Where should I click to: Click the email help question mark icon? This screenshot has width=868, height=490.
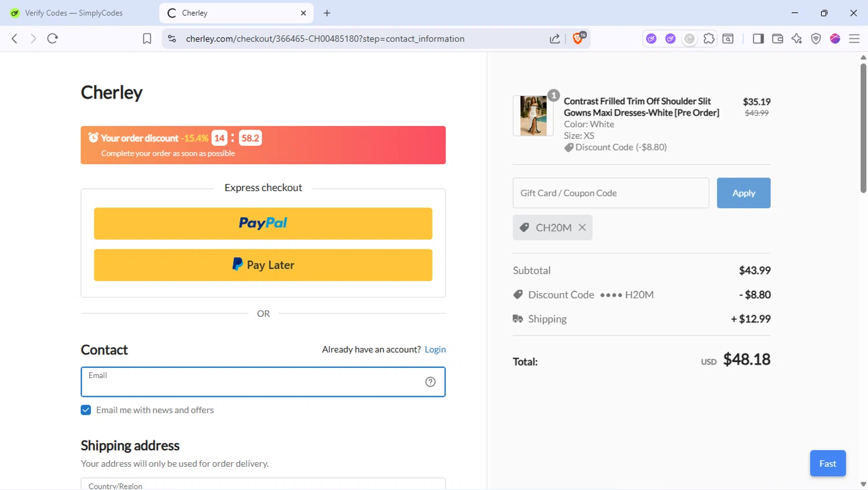431,382
